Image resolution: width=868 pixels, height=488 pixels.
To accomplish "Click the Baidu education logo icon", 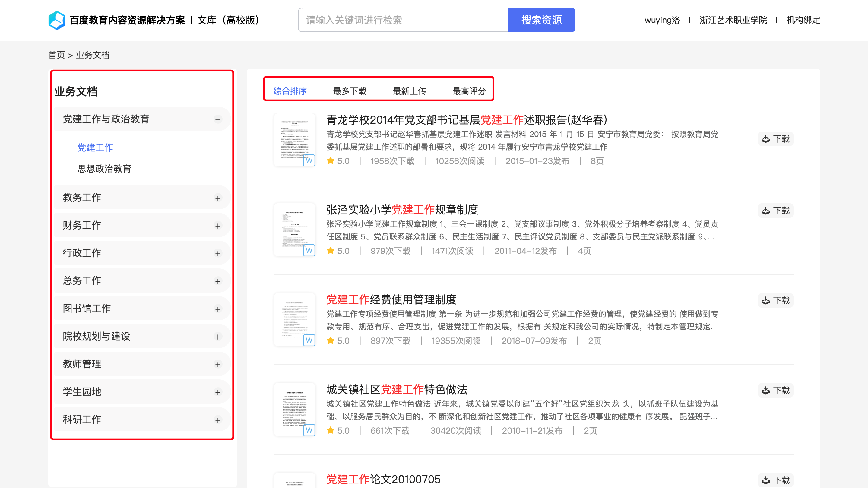I will (57, 20).
